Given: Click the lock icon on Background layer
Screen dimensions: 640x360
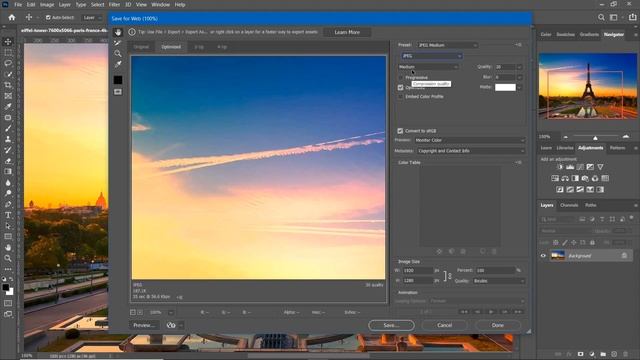Looking at the screenshot, I should (x=624, y=256).
